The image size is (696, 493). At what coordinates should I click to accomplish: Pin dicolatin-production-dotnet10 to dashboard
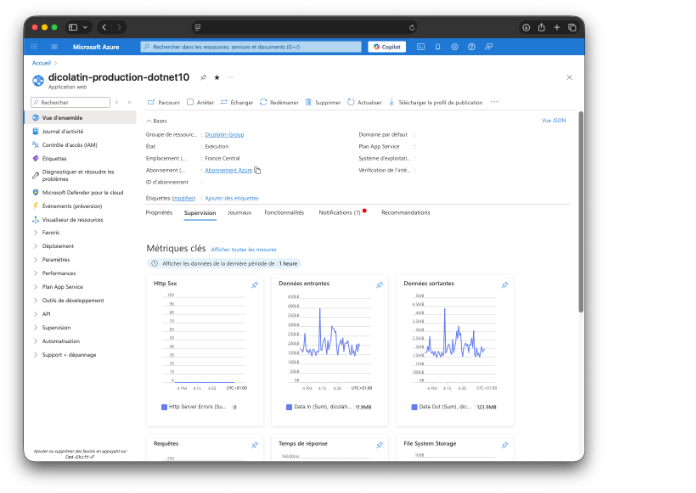tap(203, 78)
